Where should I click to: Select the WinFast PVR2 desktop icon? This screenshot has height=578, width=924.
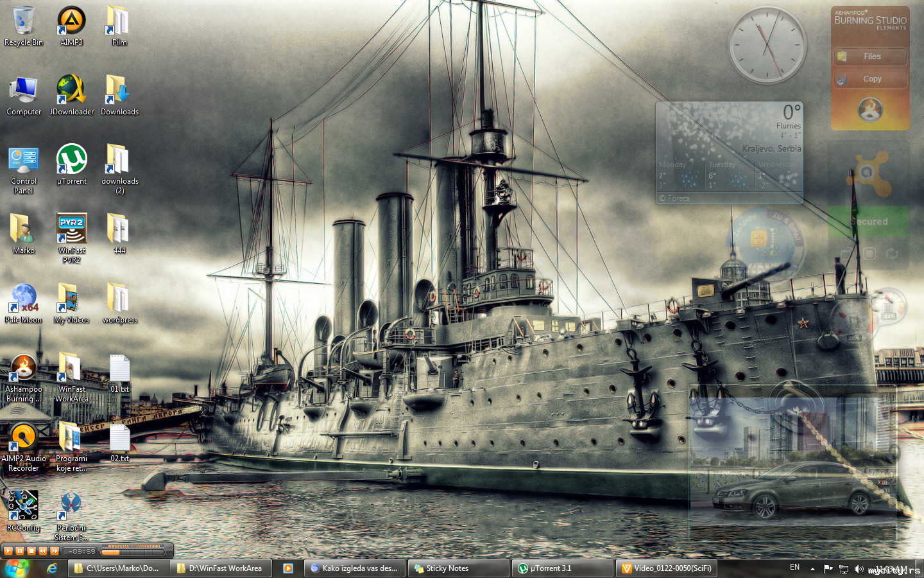(71, 238)
